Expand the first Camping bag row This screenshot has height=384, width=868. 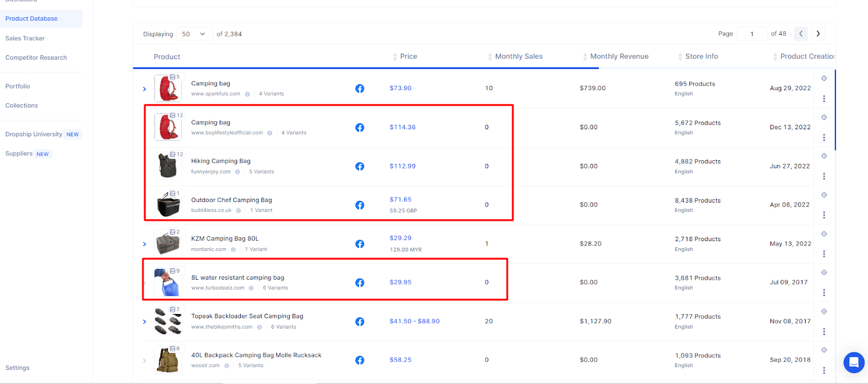point(144,89)
